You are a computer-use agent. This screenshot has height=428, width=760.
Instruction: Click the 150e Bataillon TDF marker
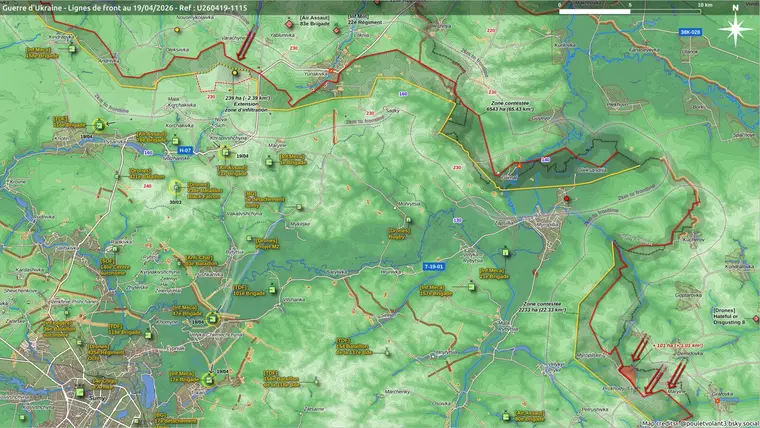pos(317,381)
